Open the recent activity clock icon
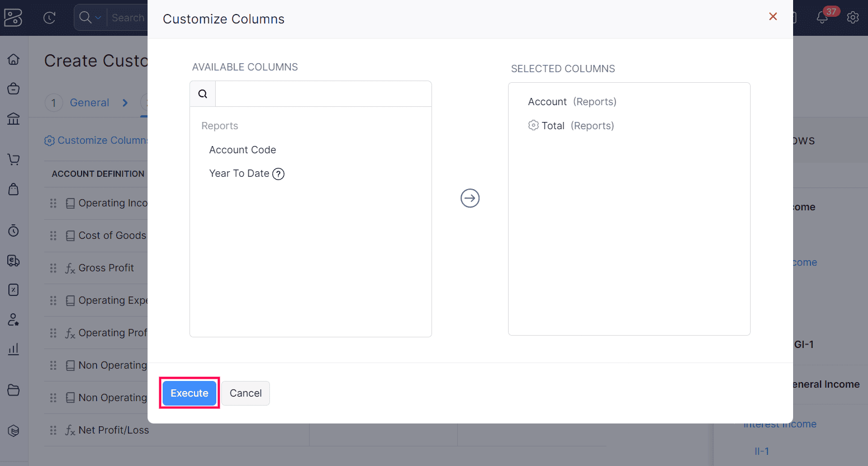This screenshot has width=868, height=466. pos(50,18)
